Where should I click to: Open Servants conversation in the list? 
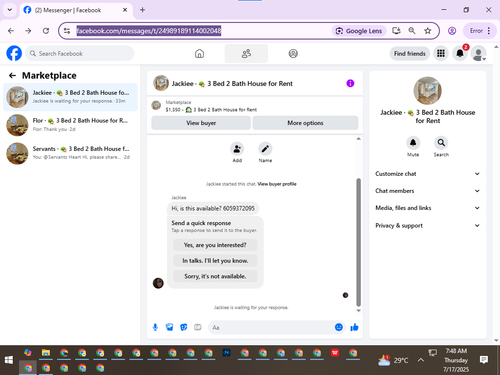point(70,153)
